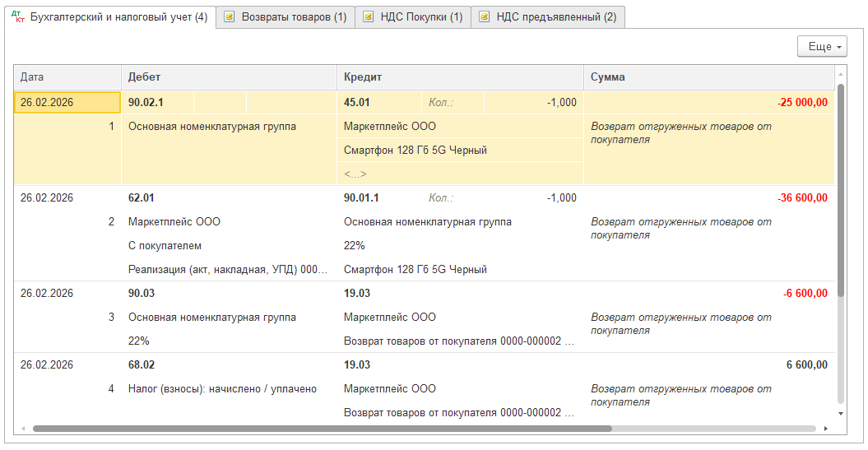868x450 pixels.
Task: Switch to НДС Покупки (1) tab
Action: [x=413, y=17]
